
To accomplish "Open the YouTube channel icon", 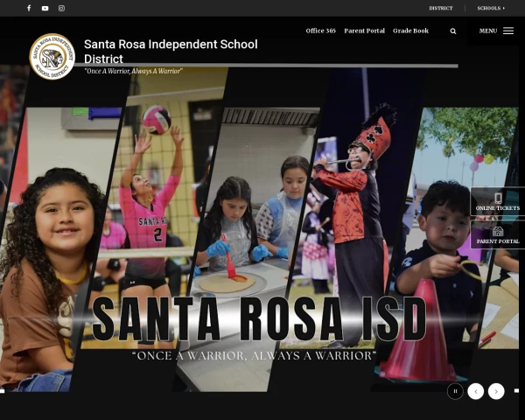I will pos(45,8).
